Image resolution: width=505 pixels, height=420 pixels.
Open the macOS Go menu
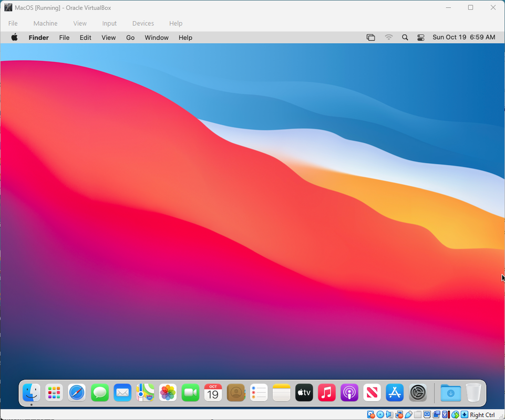point(130,37)
